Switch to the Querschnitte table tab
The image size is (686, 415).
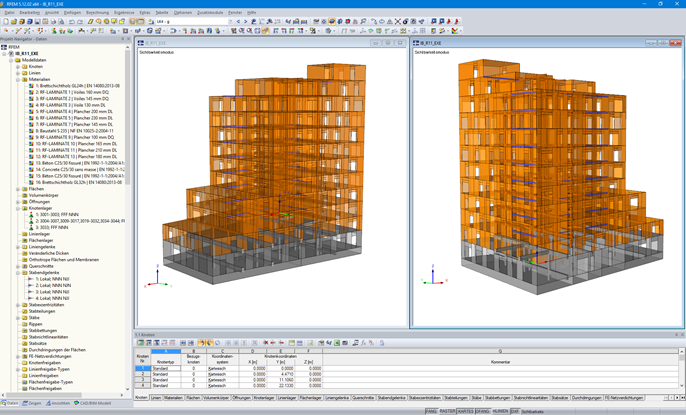coord(364,398)
